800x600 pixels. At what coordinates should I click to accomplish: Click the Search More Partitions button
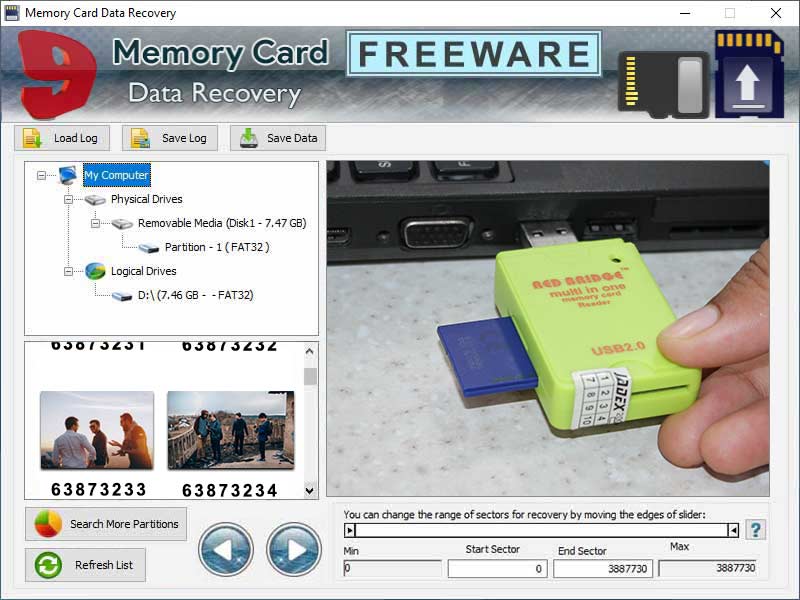(x=107, y=524)
